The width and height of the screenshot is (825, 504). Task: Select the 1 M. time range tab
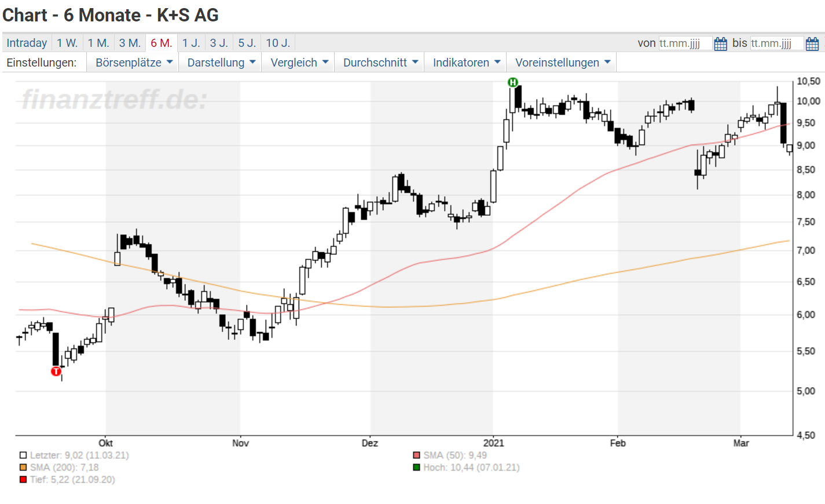(x=98, y=43)
